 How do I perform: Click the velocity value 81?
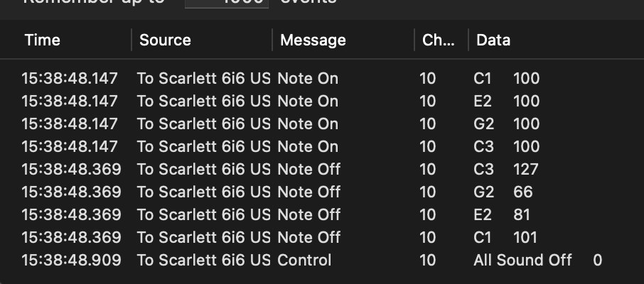point(522,215)
